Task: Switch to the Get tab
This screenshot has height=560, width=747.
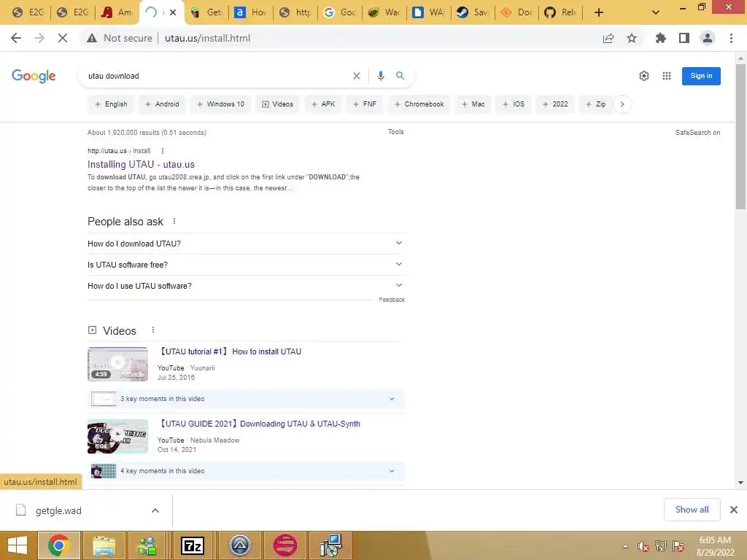Action: (206, 12)
